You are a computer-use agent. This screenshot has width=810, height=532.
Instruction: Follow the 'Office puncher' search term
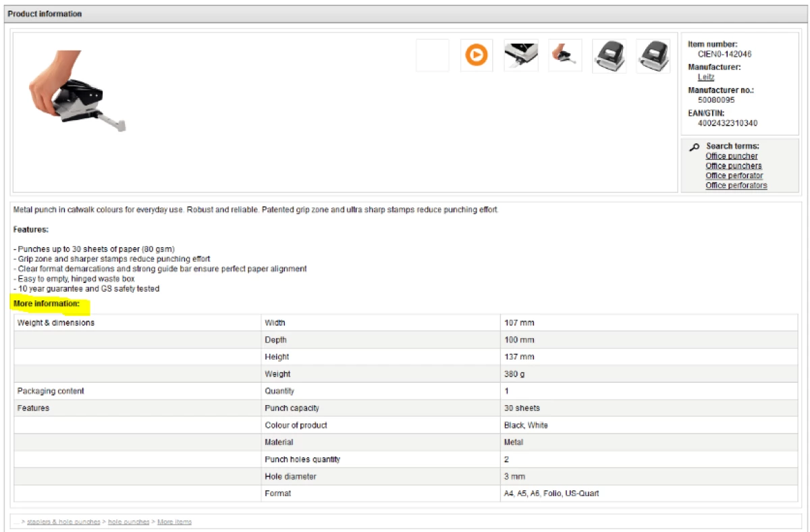pos(731,156)
